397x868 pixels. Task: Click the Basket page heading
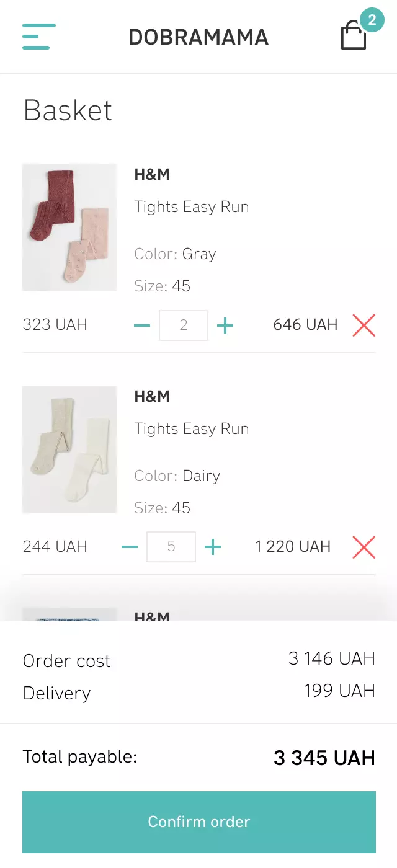tap(67, 110)
